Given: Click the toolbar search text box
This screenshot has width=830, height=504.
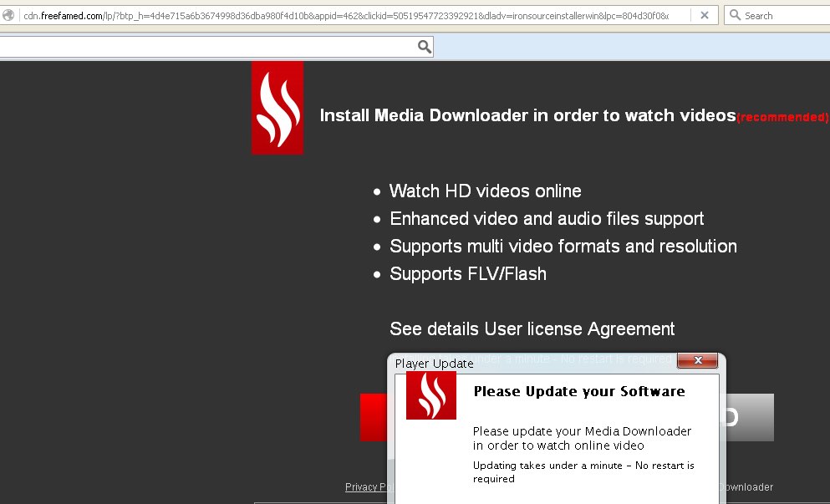Looking at the screenshot, I should click(x=209, y=47).
